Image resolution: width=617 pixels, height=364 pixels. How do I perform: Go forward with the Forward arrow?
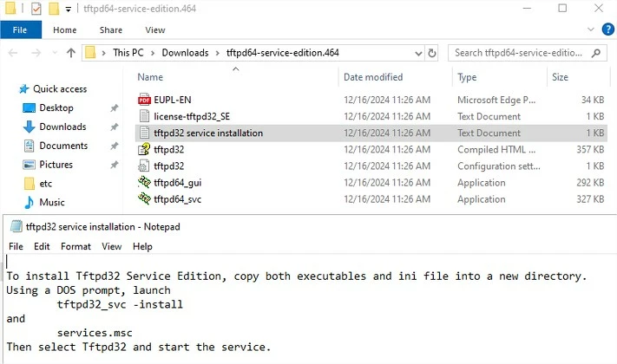point(36,53)
